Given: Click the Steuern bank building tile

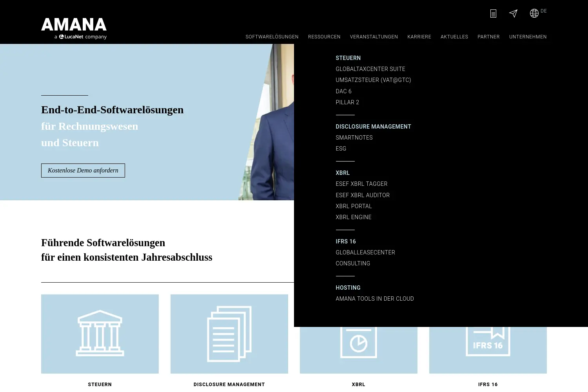Looking at the screenshot, I should coord(100,334).
